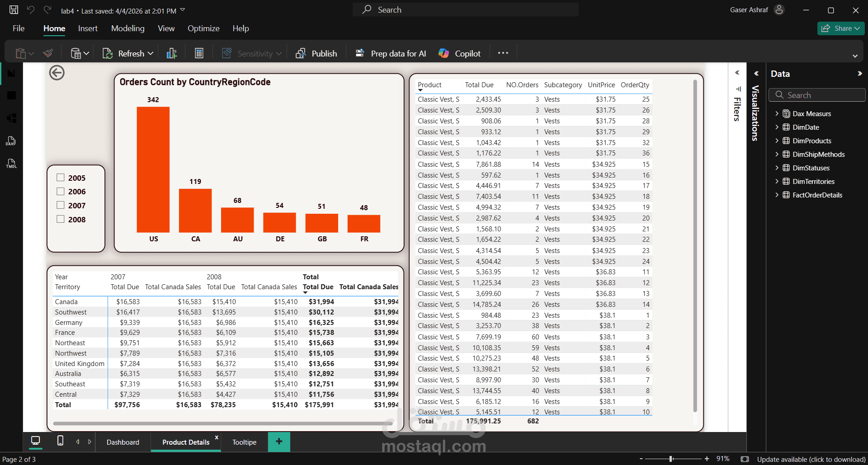This screenshot has height=465, width=868.
Task: Expand the FactOrderDetails table
Action: [x=777, y=195]
